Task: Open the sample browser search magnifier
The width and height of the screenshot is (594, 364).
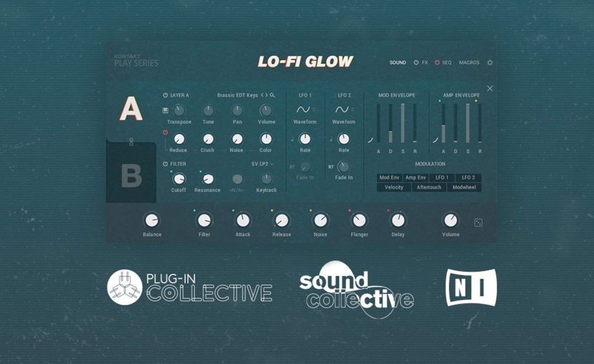Action: pyautogui.click(x=272, y=95)
